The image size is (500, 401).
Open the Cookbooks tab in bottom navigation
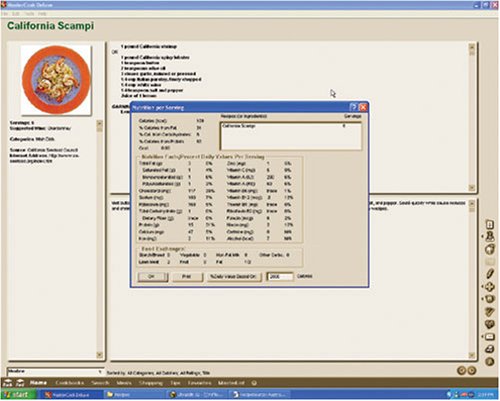click(70, 383)
